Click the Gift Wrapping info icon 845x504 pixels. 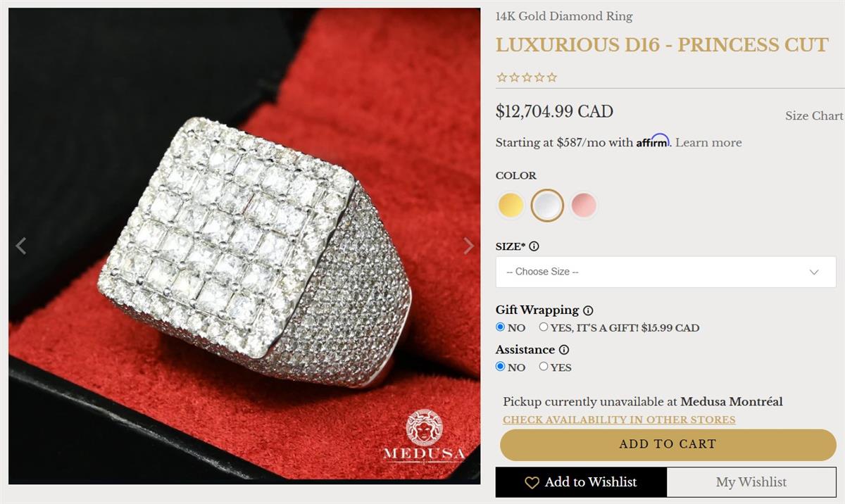pyautogui.click(x=588, y=310)
